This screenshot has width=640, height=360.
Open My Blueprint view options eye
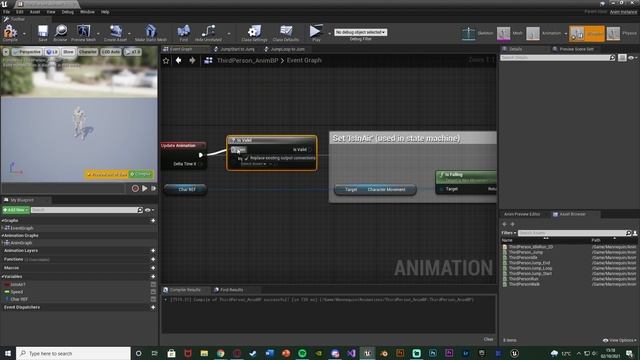[149, 210]
